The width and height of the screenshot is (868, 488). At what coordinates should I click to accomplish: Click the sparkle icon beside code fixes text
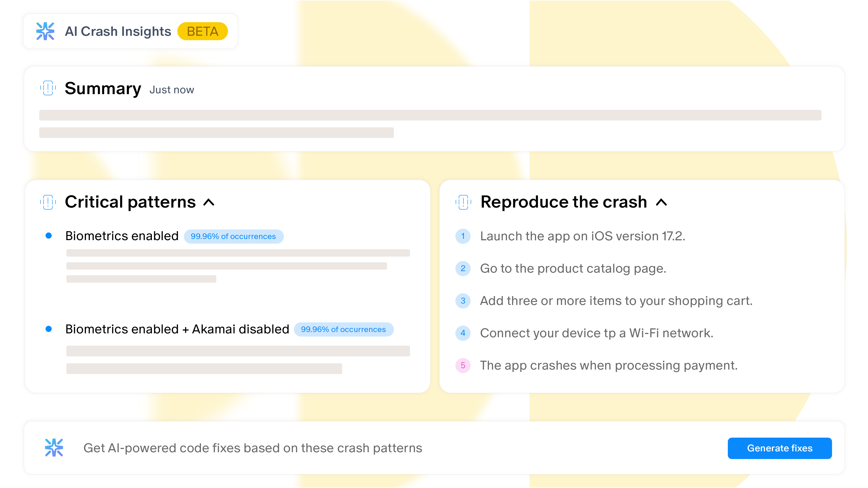pyautogui.click(x=54, y=448)
